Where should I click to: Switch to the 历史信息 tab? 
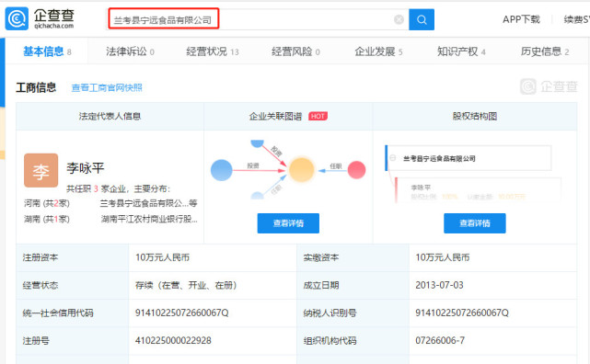pos(545,51)
